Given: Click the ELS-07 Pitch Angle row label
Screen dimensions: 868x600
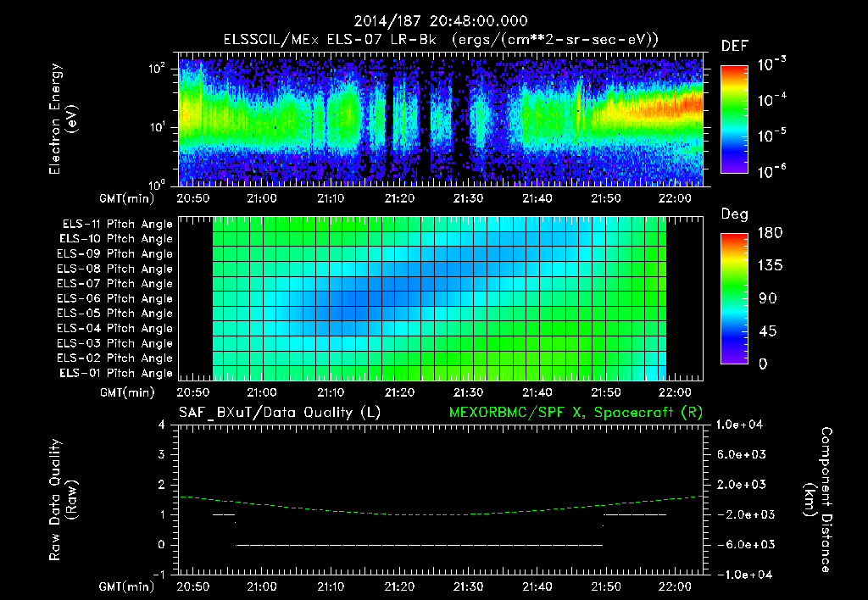Looking at the screenshot, I should coord(114,283).
